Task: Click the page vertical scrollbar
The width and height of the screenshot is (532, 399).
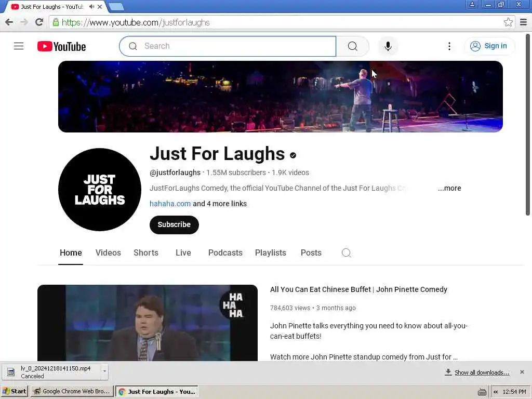Action: coord(528,124)
